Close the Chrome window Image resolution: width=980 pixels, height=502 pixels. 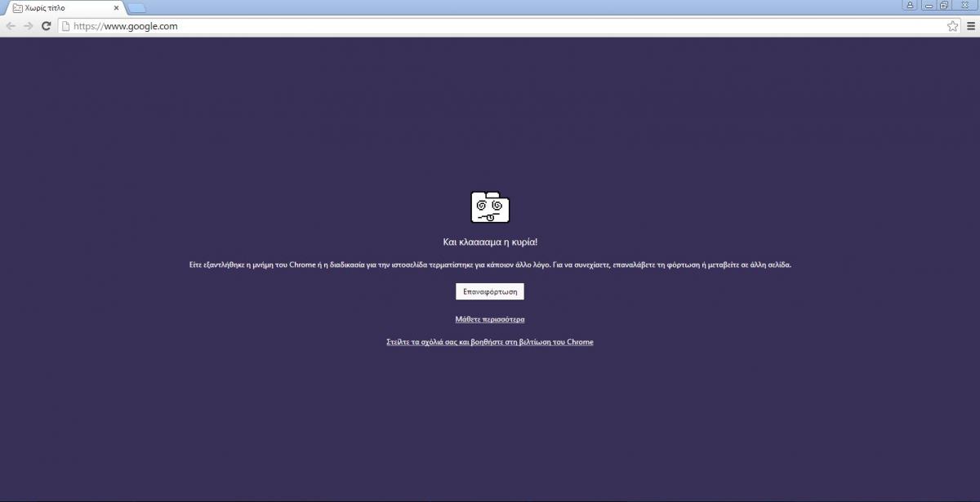pyautogui.click(x=965, y=5)
